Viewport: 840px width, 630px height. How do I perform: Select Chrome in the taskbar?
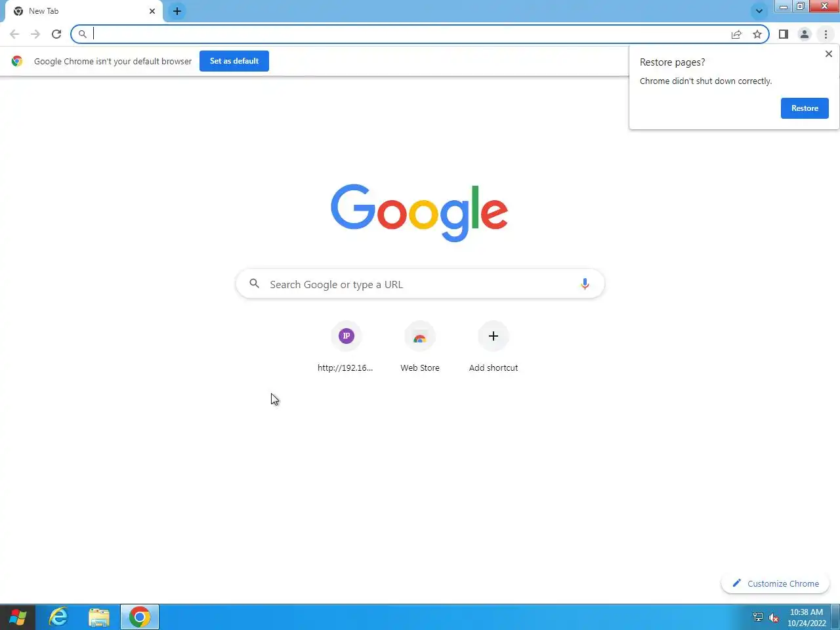pyautogui.click(x=139, y=618)
